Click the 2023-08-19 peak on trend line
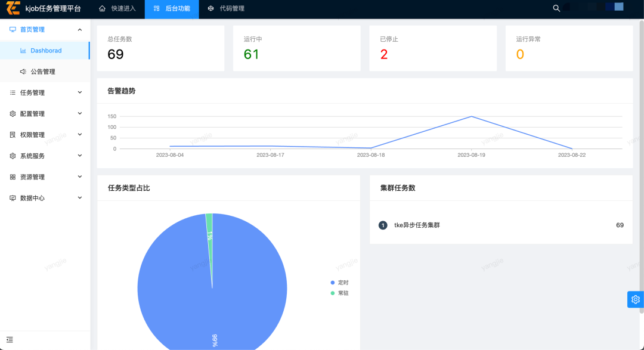Image resolution: width=644 pixels, height=350 pixels. click(472, 117)
